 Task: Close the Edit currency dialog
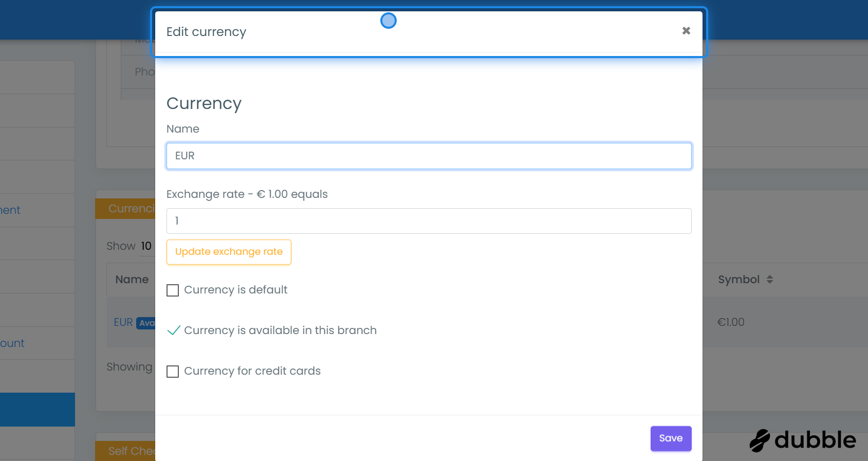point(686,31)
